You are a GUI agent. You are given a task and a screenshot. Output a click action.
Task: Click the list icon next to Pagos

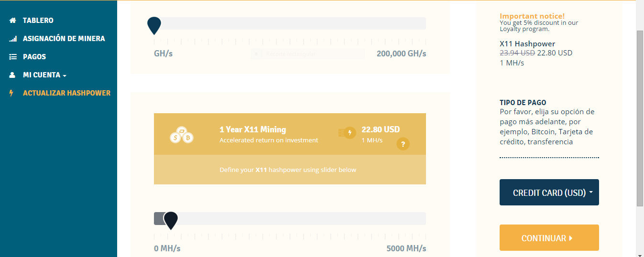pos(13,57)
